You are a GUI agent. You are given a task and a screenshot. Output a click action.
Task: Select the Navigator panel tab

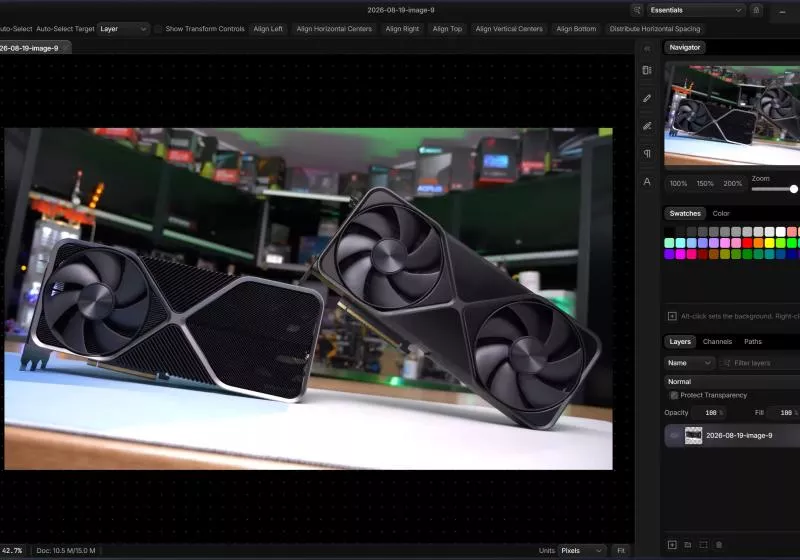[x=685, y=47]
